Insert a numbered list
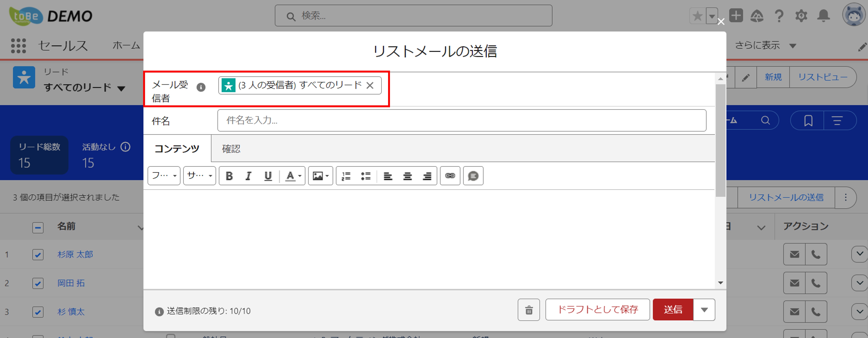The image size is (868, 338). [346, 176]
